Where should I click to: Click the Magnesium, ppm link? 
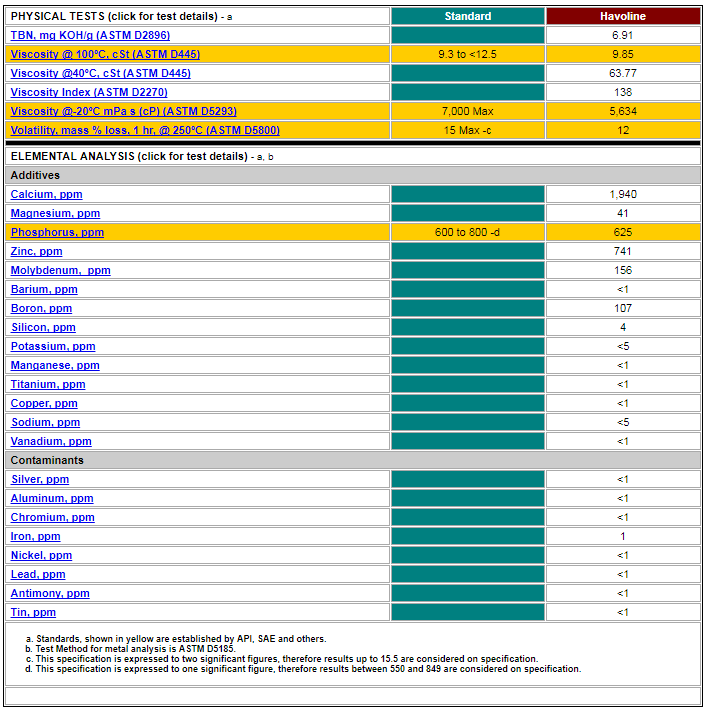click(55, 213)
